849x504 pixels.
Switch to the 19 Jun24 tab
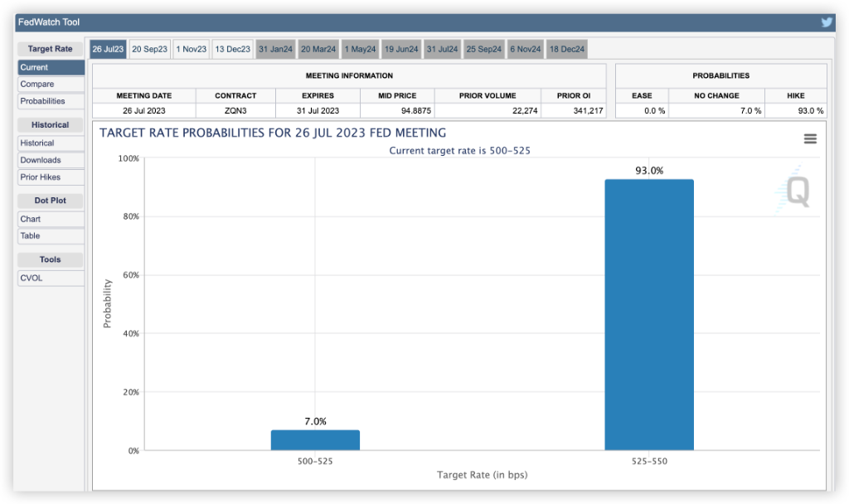coord(401,49)
